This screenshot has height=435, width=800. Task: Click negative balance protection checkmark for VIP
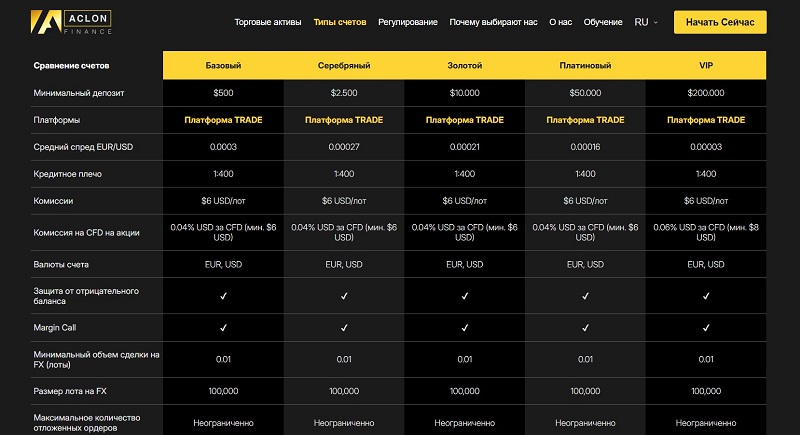pyautogui.click(x=706, y=297)
